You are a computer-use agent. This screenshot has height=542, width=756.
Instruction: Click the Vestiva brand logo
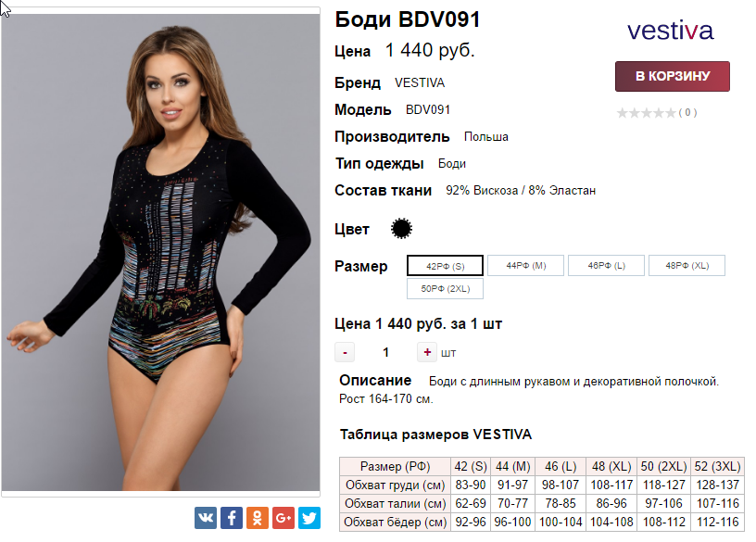point(670,31)
